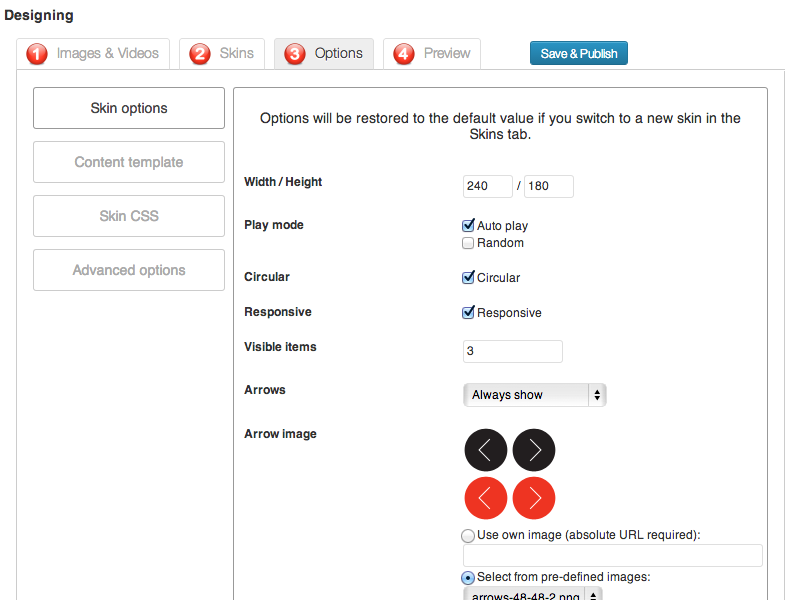800x600 pixels.
Task: Disable the Auto play checkbox
Action: click(468, 226)
